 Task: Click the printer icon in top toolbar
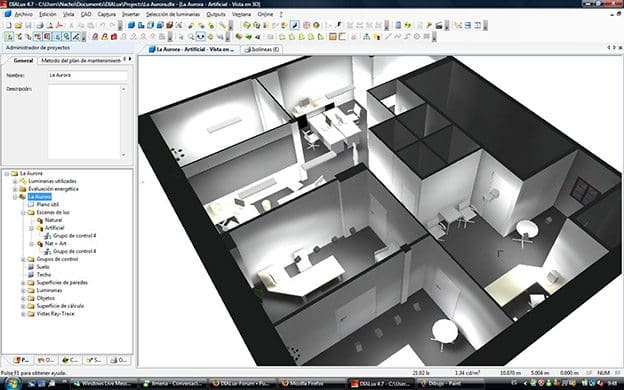(40, 25)
